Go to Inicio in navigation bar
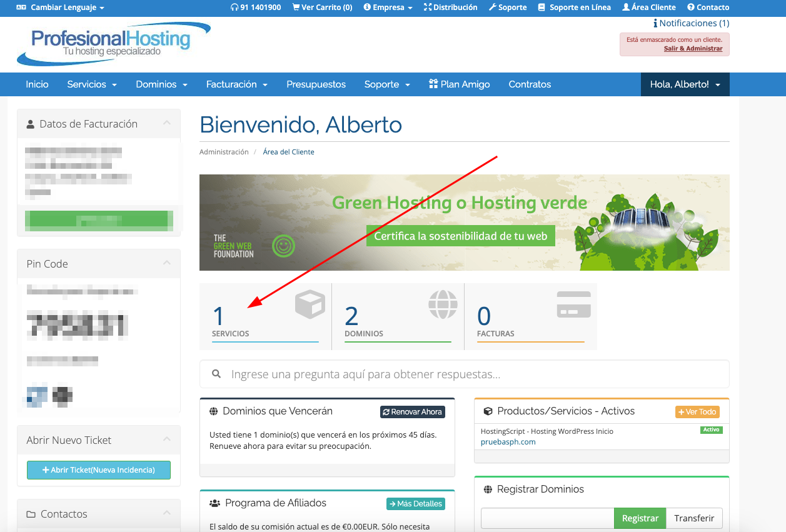 pyautogui.click(x=37, y=84)
